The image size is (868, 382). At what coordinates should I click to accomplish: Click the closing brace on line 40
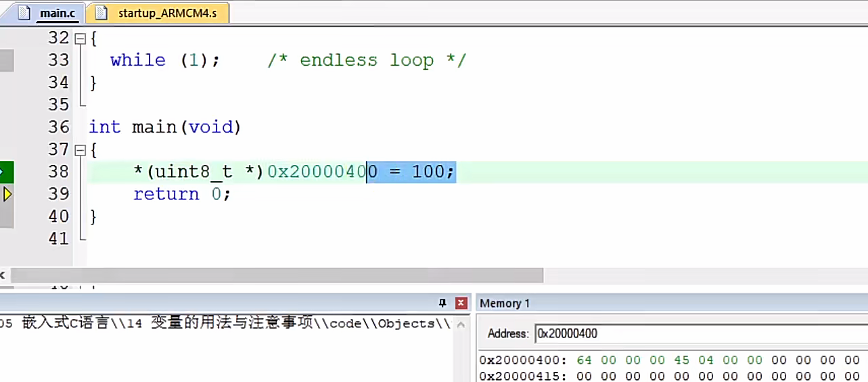pyautogui.click(x=93, y=217)
